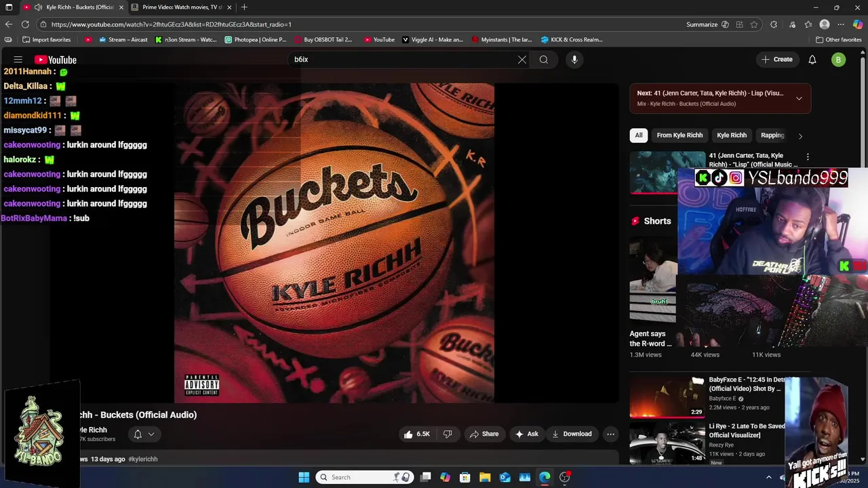Close the Kyle Richh - Buckets tab
Image resolution: width=868 pixels, height=488 pixels.
(121, 7)
